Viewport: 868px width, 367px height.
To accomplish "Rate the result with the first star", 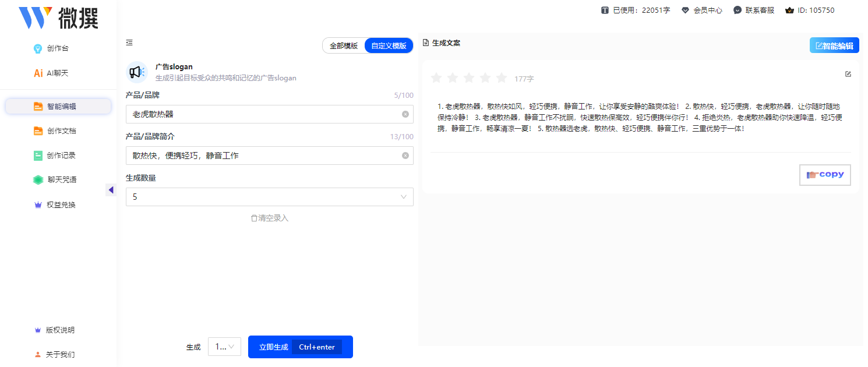I will pos(436,77).
